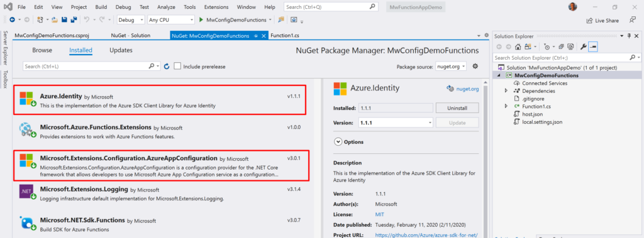Open the GitHub project URL link
Image resolution: width=644 pixels, height=238 pixels.
(426, 235)
